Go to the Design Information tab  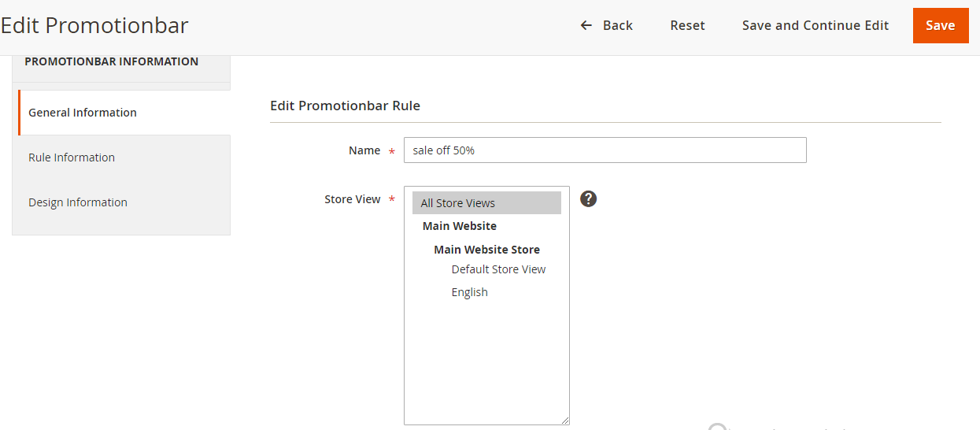point(78,202)
